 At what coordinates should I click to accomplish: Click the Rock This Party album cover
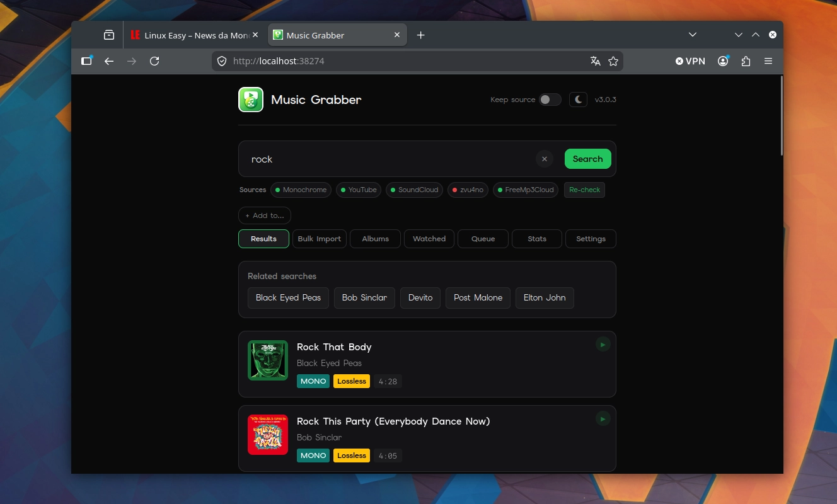tap(268, 435)
